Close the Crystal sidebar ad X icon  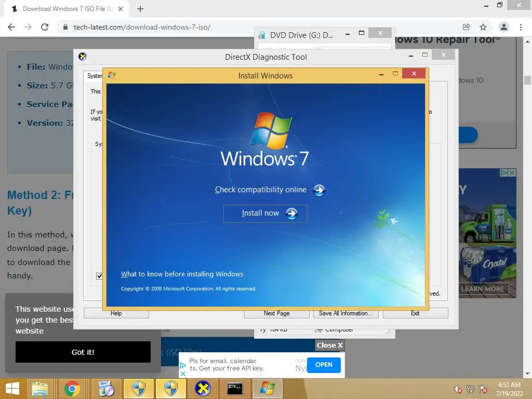coord(512,172)
